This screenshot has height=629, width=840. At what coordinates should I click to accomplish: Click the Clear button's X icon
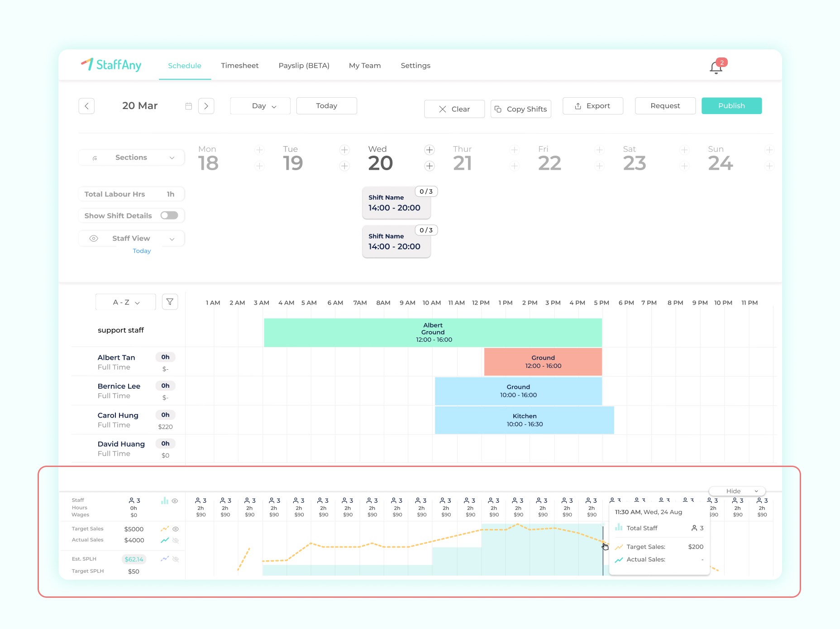click(443, 109)
